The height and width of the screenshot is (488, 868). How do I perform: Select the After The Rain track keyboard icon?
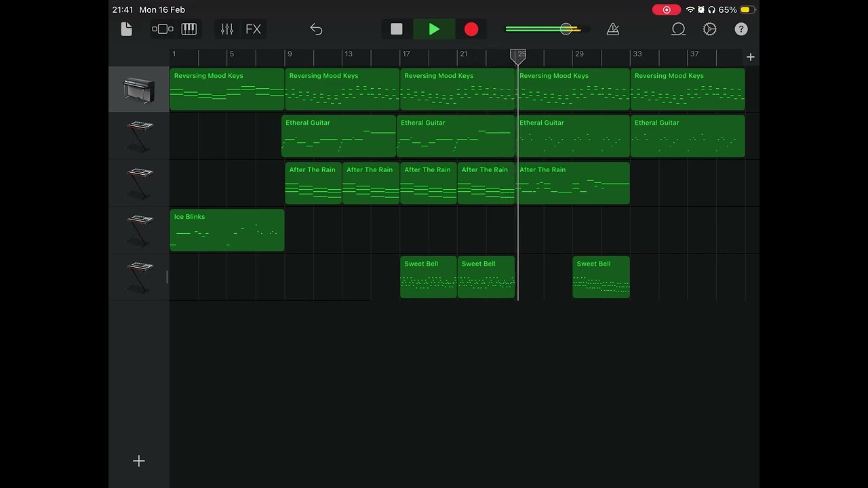point(139,183)
